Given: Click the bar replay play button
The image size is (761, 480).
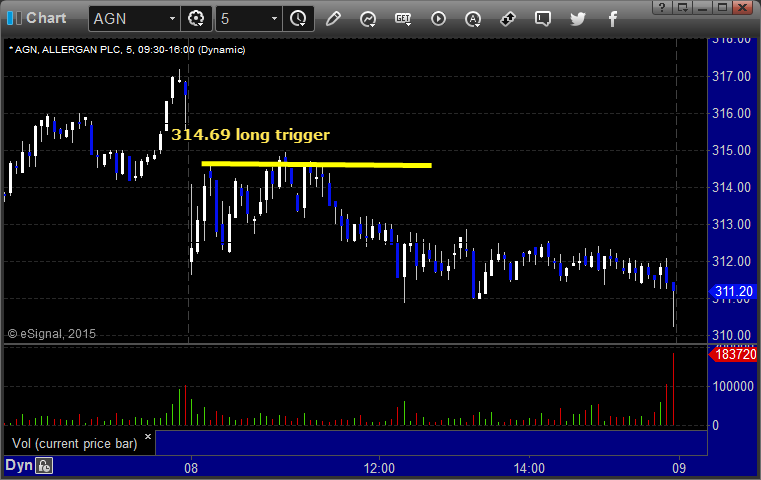Looking at the screenshot, I should click(x=438, y=19).
